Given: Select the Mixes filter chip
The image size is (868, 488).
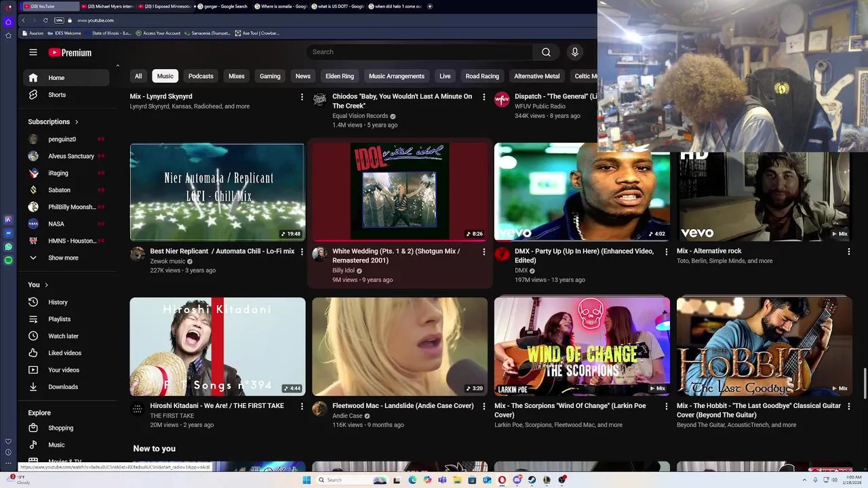Looking at the screenshot, I should coord(237,77).
